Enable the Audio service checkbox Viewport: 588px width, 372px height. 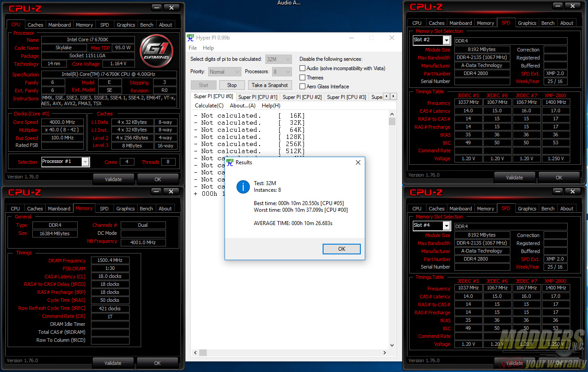(x=302, y=68)
